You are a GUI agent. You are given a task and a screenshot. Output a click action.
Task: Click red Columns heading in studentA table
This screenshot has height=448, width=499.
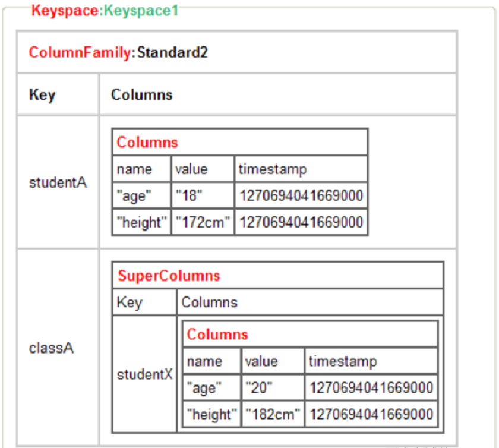(147, 142)
